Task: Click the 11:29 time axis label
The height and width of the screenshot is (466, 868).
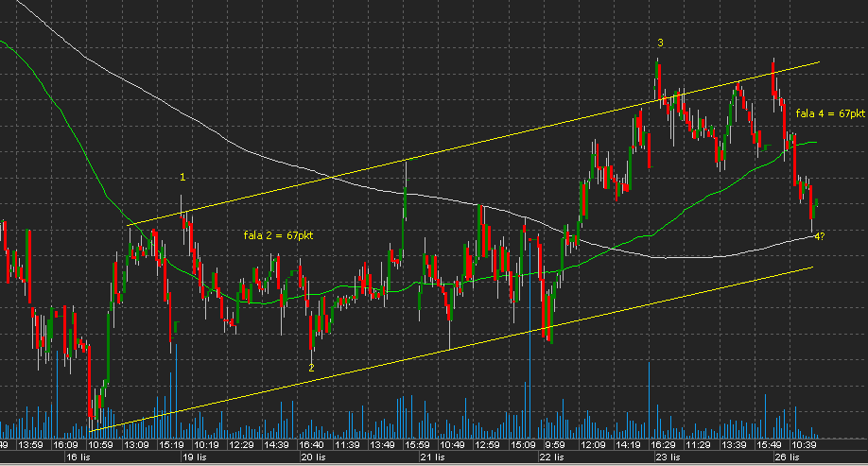Action: point(698,445)
